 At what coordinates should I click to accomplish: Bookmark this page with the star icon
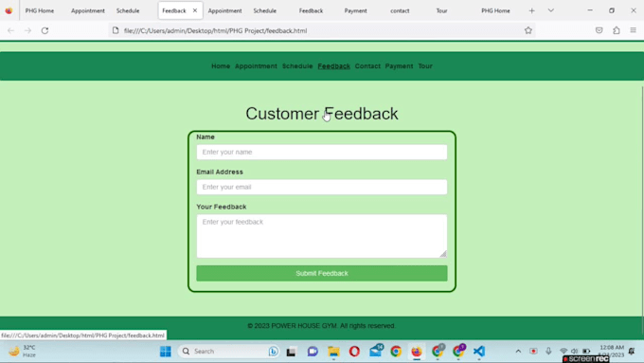(x=528, y=30)
